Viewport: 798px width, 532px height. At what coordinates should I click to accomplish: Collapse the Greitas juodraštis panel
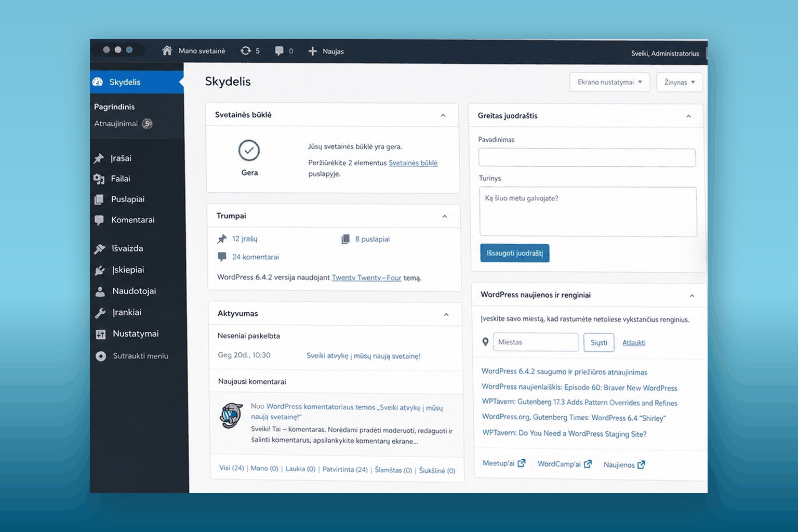[688, 116]
